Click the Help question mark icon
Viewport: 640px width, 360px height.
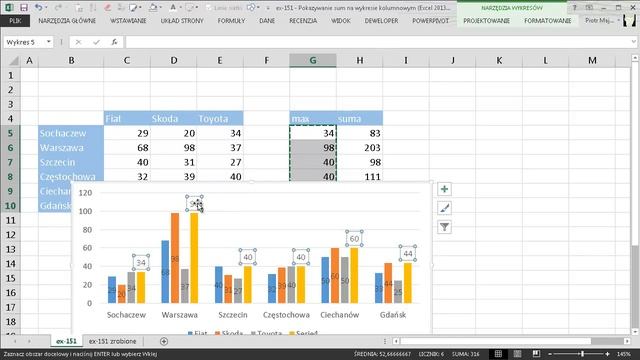click(x=574, y=7)
